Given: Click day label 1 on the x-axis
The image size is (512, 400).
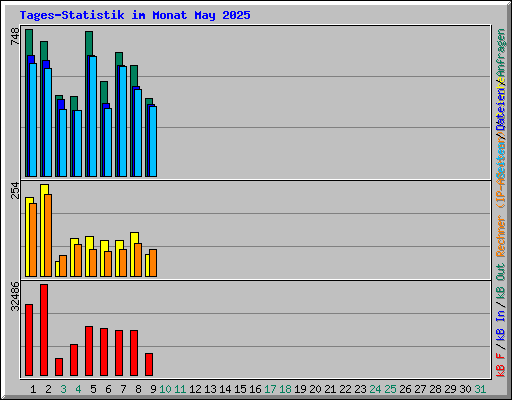Looking at the screenshot, I should coord(33,389).
